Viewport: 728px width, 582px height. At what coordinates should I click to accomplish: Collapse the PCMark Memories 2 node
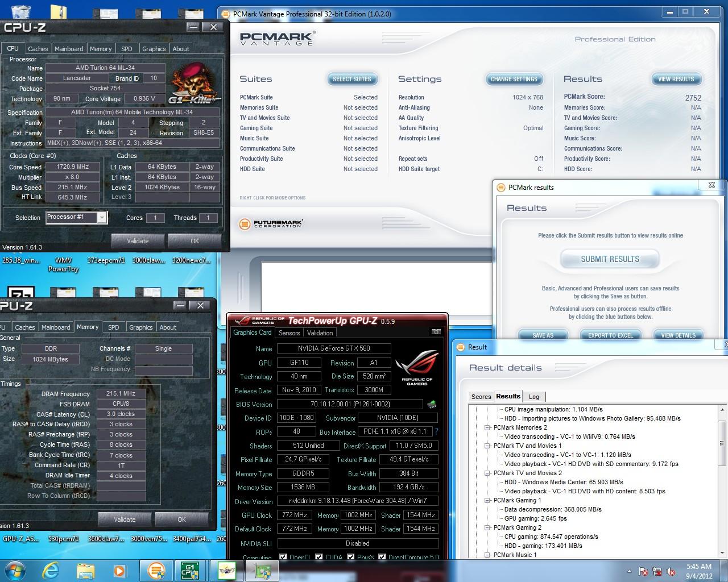click(x=487, y=427)
